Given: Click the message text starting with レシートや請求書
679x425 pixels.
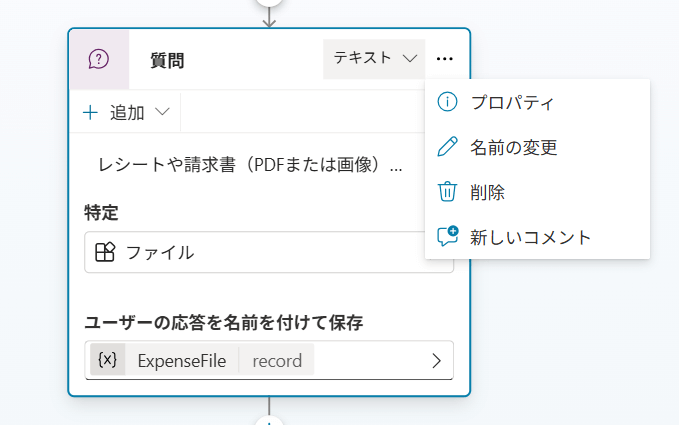Looking at the screenshot, I should click(x=250, y=165).
